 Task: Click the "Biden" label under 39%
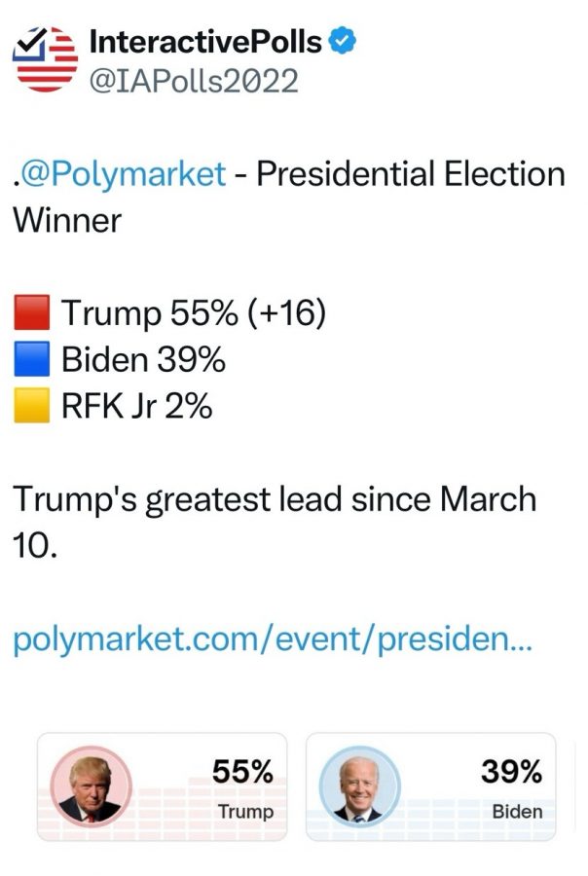[517, 812]
